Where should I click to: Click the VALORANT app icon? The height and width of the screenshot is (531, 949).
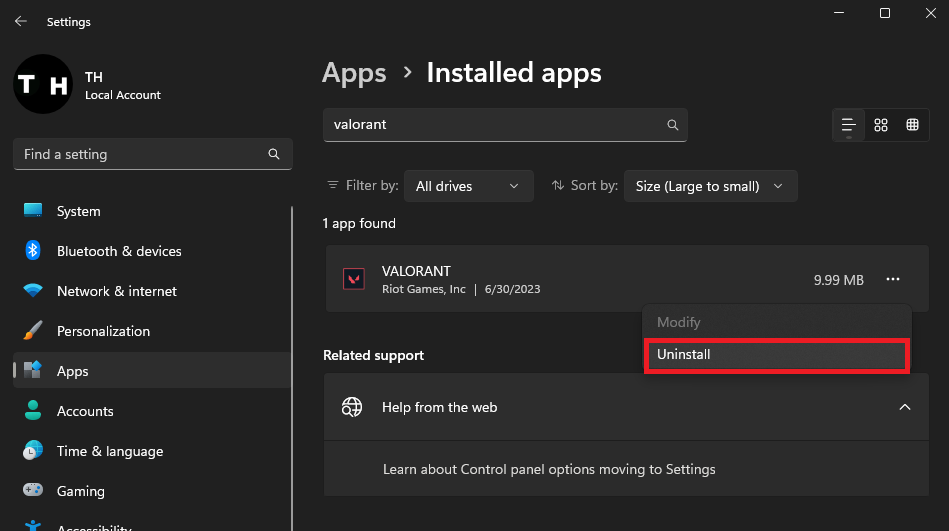[x=354, y=280]
